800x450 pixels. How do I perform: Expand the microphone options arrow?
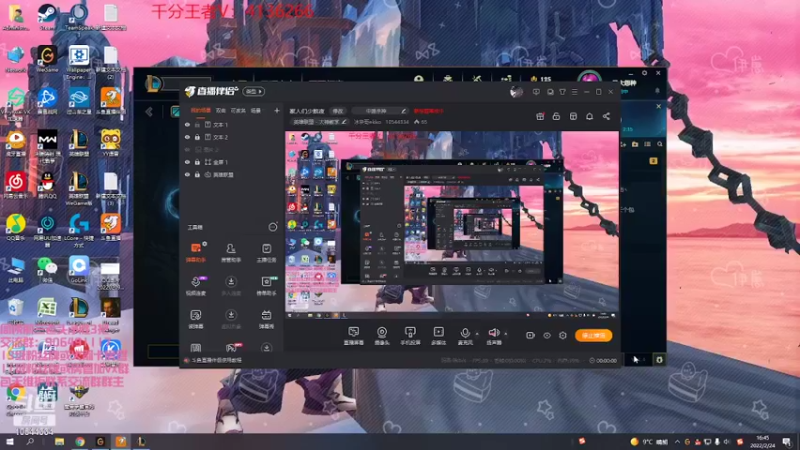click(x=477, y=334)
